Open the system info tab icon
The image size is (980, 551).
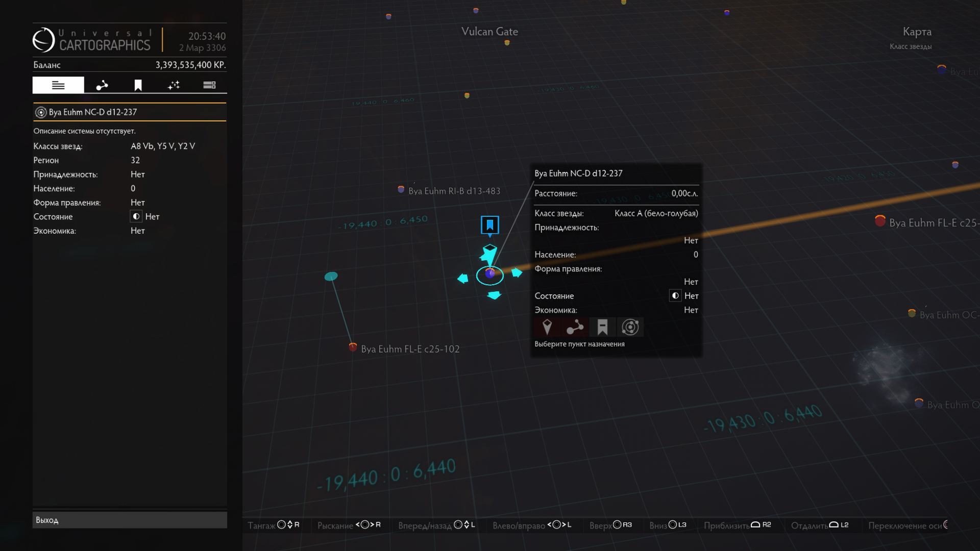tap(58, 85)
